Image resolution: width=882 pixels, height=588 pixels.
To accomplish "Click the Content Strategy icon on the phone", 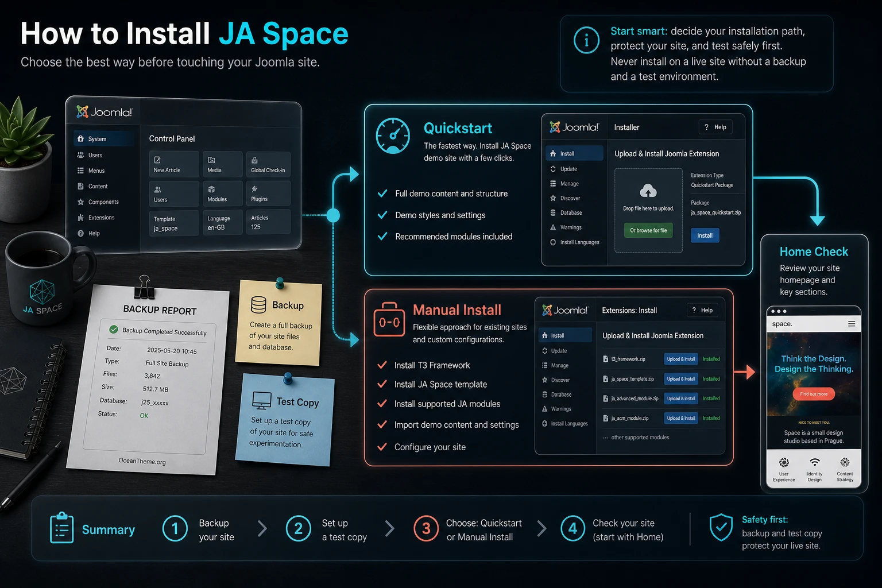I will pos(845,462).
